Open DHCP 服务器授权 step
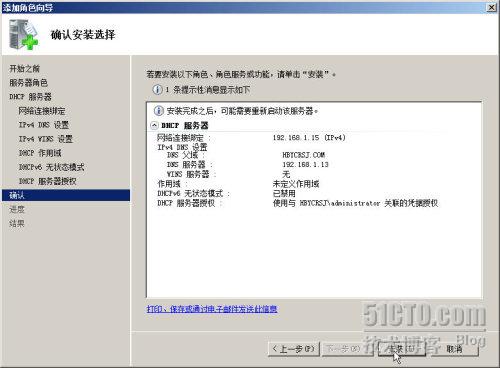The height and width of the screenshot is (368, 500). pos(48,181)
